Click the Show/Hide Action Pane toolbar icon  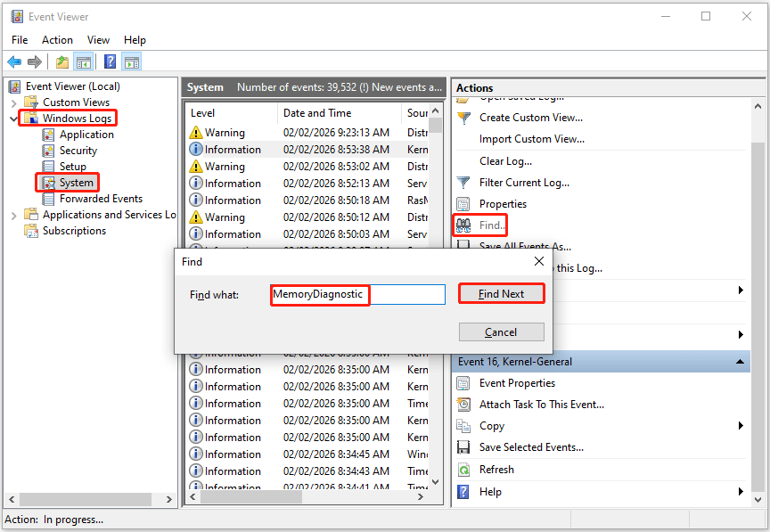point(131,61)
